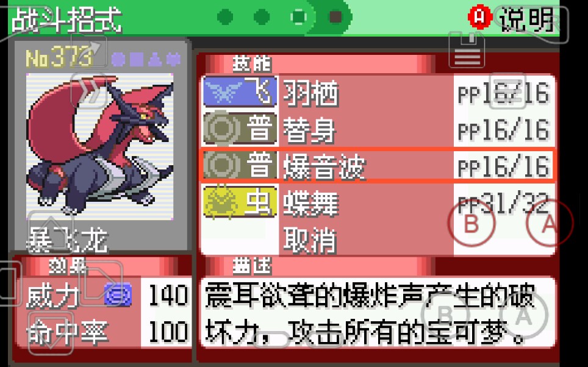Image resolution: width=588 pixels, height=367 pixels.
Task: Switch to the first summary page dot
Action: [225, 17]
